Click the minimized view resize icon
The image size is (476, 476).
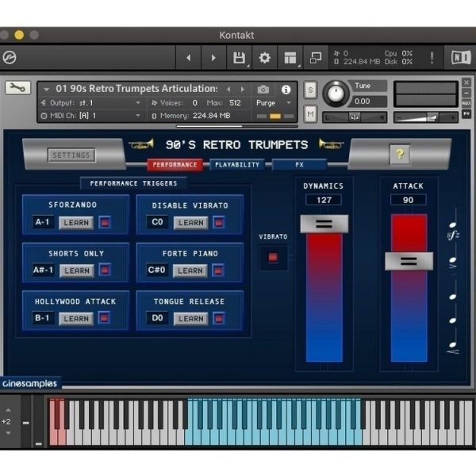click(x=316, y=58)
